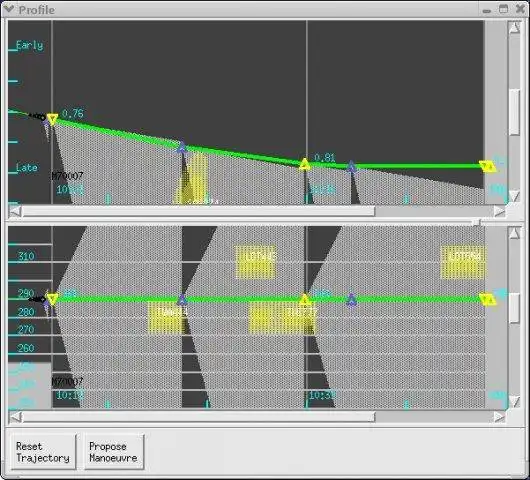Click the yellow conflict box above level 290 near centre
The image size is (530, 480).
click(x=256, y=262)
